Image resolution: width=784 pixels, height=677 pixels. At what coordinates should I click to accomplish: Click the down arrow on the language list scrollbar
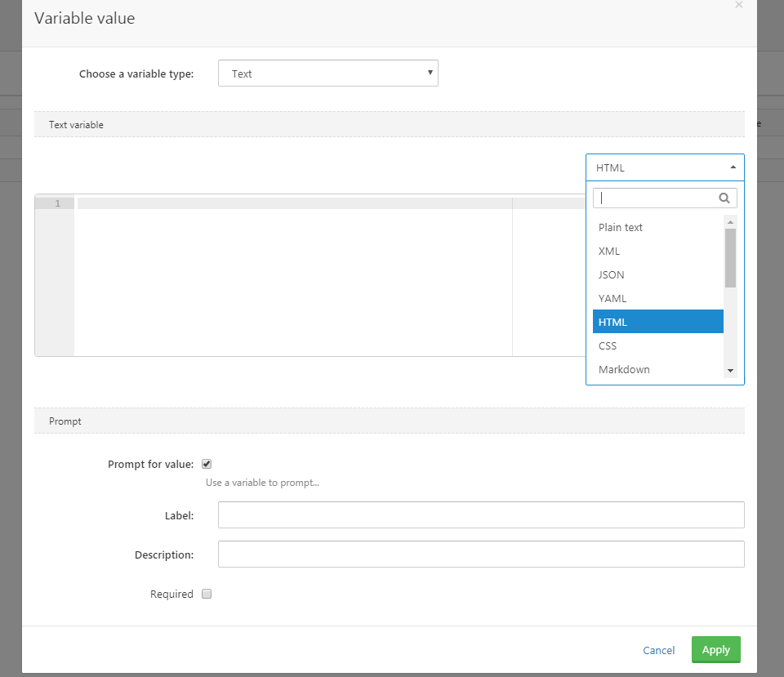pyautogui.click(x=730, y=371)
